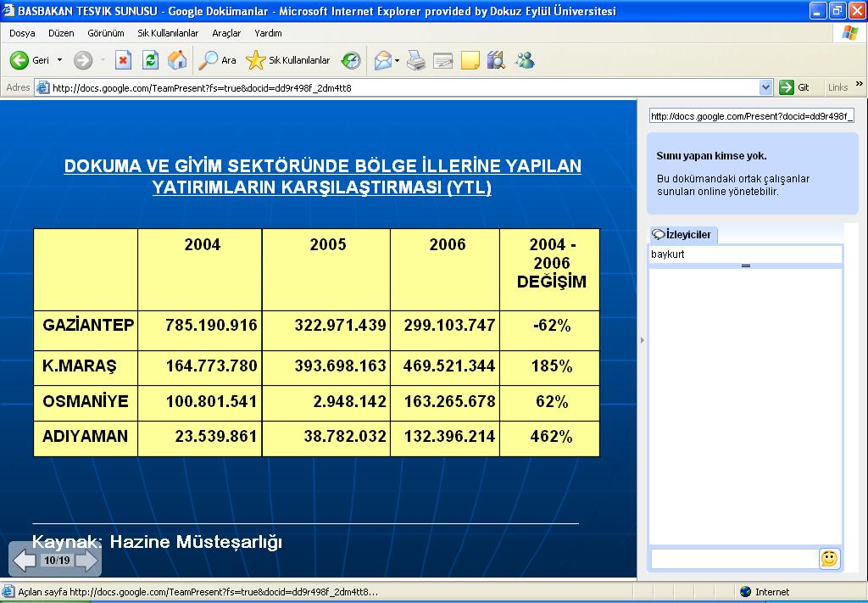The height and width of the screenshot is (603, 868).
Task: Click the title bar IE document icon
Action: pyautogui.click(x=8, y=10)
